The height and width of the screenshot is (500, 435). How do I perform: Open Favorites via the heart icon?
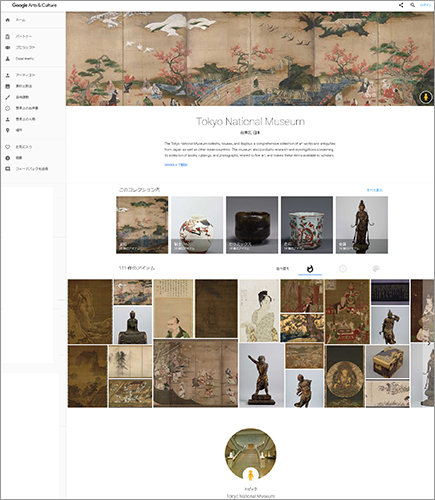click(x=8, y=147)
